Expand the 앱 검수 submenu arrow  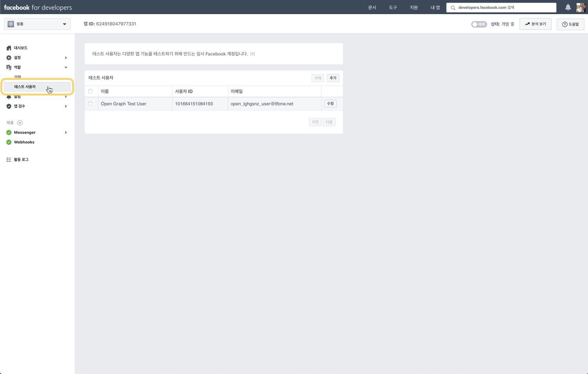coord(66,106)
